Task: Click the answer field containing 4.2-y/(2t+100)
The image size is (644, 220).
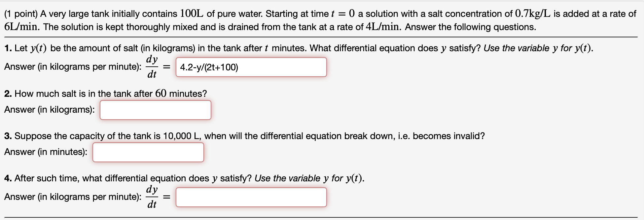Action: tap(251, 67)
